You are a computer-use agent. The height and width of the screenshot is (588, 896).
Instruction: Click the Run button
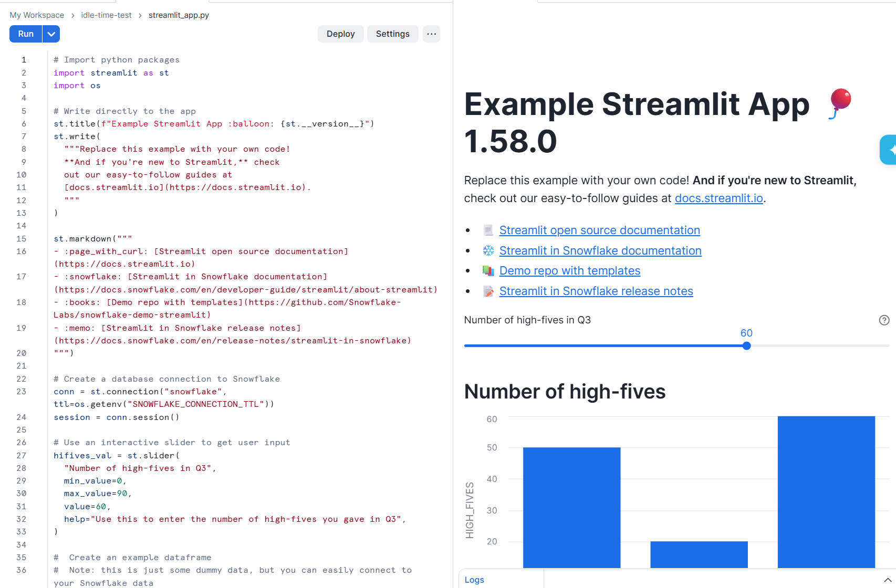(x=26, y=34)
